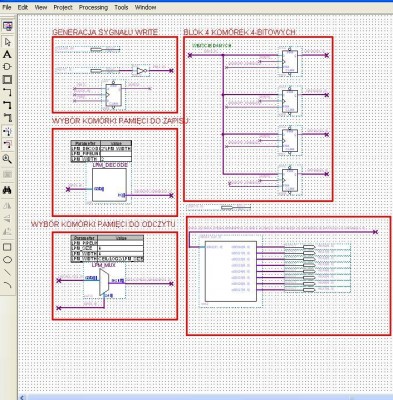Select the Orthogonal Bus tool
The width and height of the screenshot is (393, 400).
(7, 105)
